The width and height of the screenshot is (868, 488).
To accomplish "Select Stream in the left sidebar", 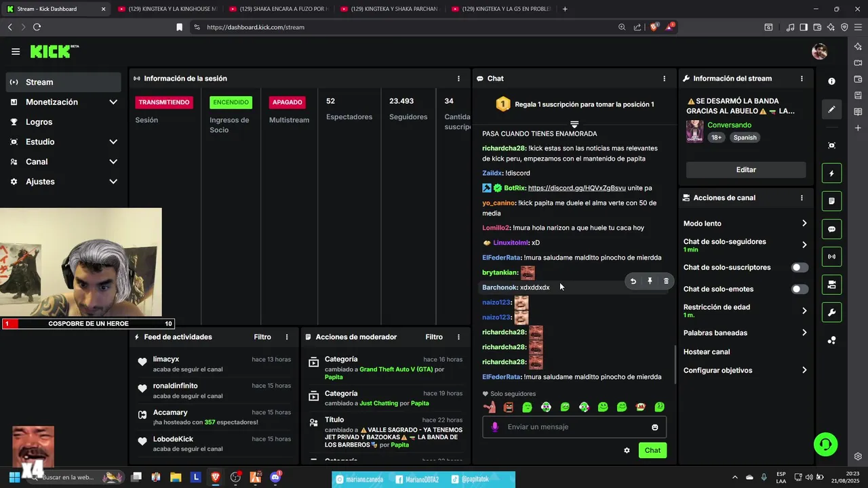I will point(64,82).
